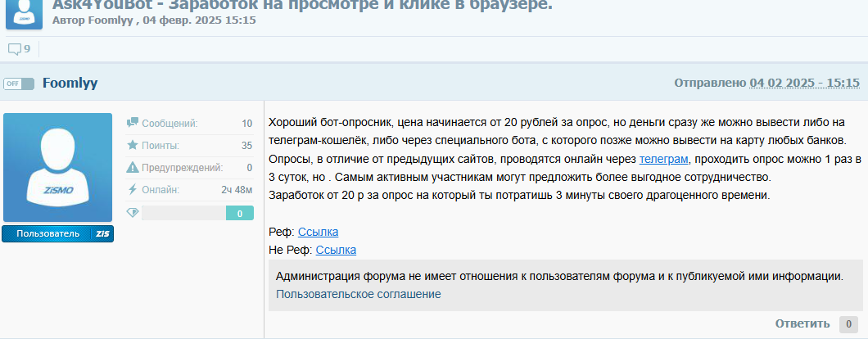Click the large Zismo user avatar
Image resolution: width=868 pixels, height=339 pixels.
[x=57, y=168]
